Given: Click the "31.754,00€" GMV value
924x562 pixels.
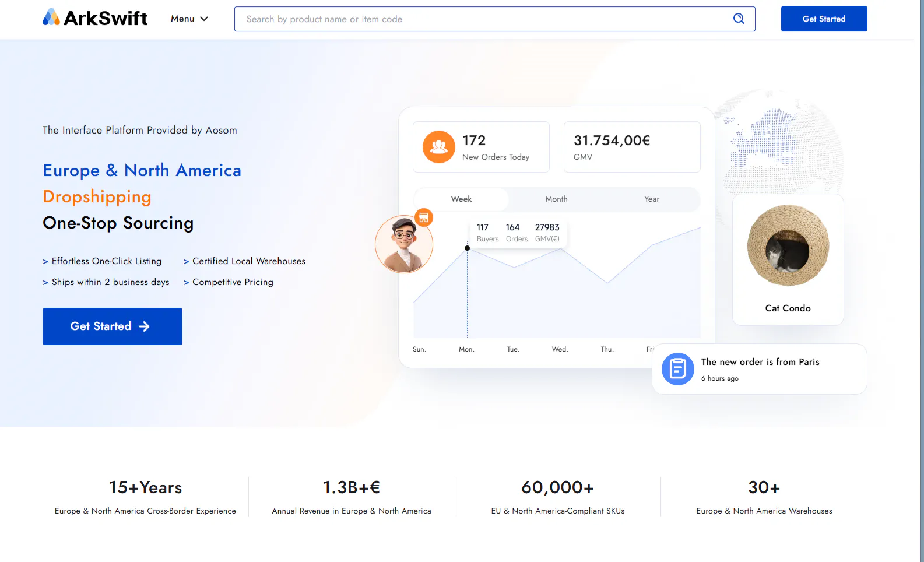Looking at the screenshot, I should 612,140.
